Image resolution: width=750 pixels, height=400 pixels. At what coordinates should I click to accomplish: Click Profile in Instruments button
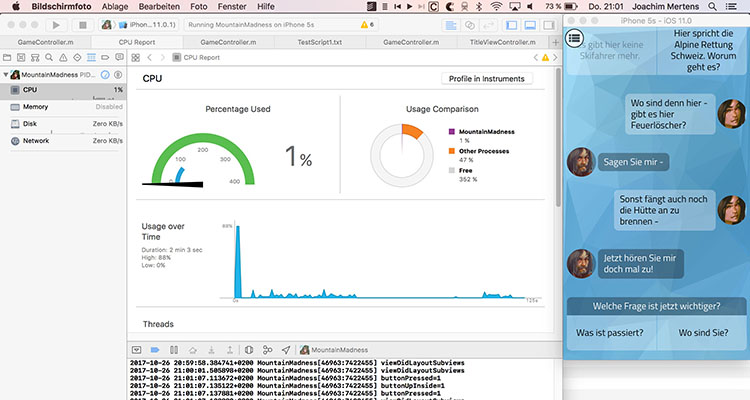click(486, 79)
